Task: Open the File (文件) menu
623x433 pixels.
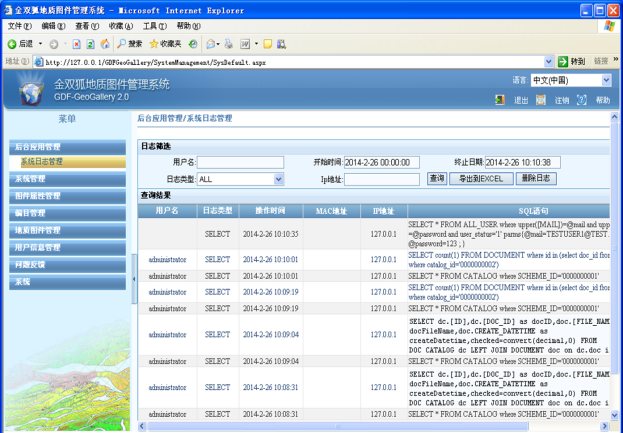Action: (20, 26)
